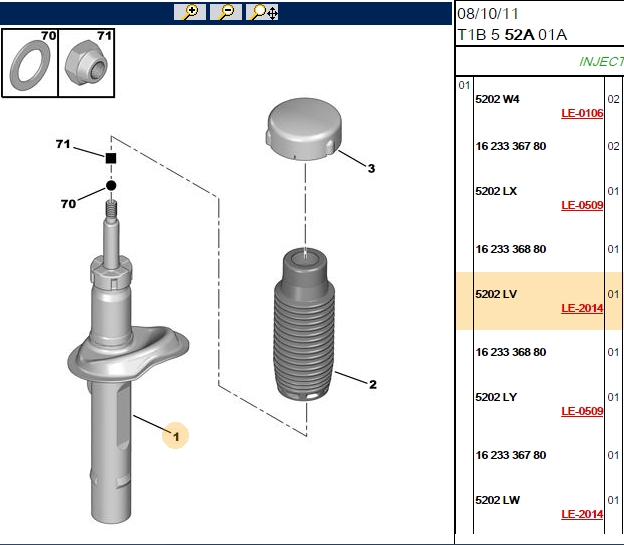624x545 pixels.
Task: Click the zoom in magnifier icon
Action: (190, 12)
